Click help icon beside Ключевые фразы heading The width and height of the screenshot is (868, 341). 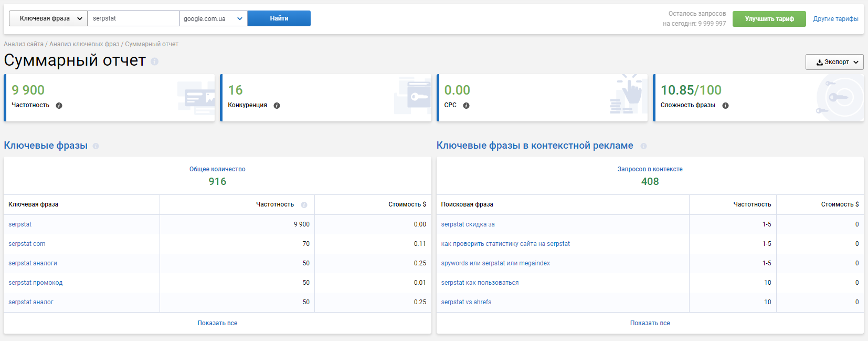96,146
